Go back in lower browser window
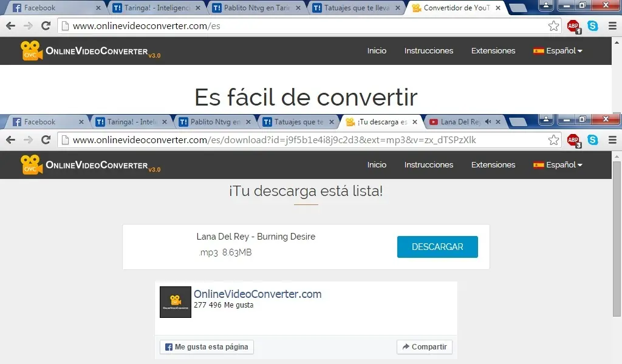The width and height of the screenshot is (622, 364). click(11, 140)
